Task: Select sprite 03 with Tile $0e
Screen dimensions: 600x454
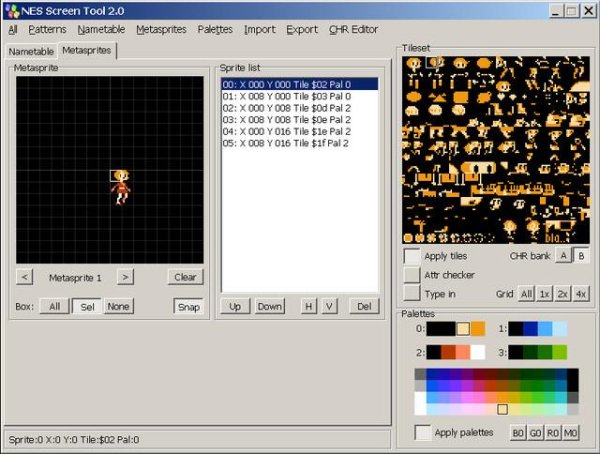Action: coord(300,120)
